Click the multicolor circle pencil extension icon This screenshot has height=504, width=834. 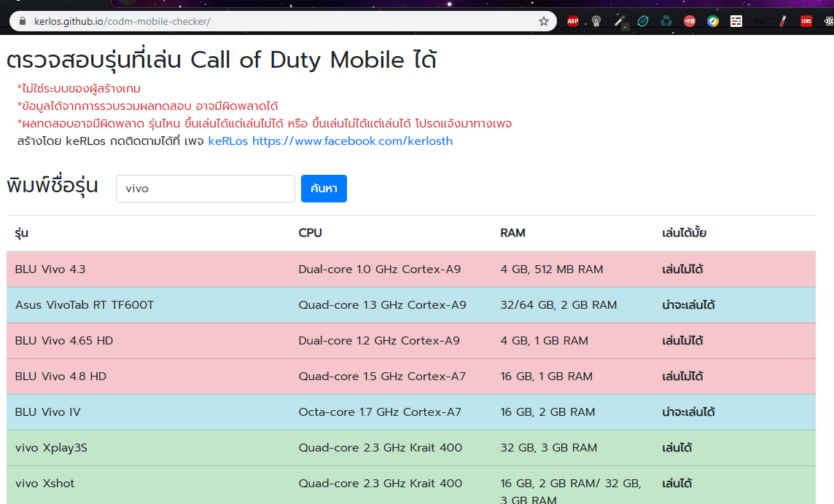[x=713, y=21]
